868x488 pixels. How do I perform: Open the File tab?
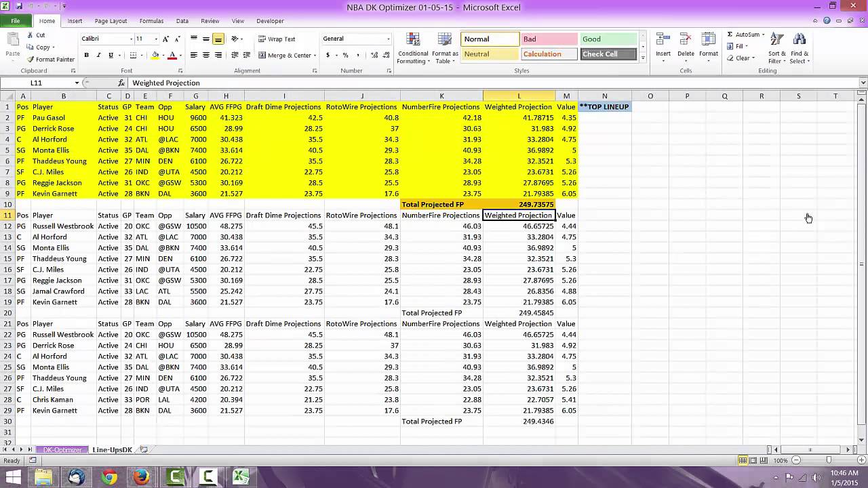point(15,21)
